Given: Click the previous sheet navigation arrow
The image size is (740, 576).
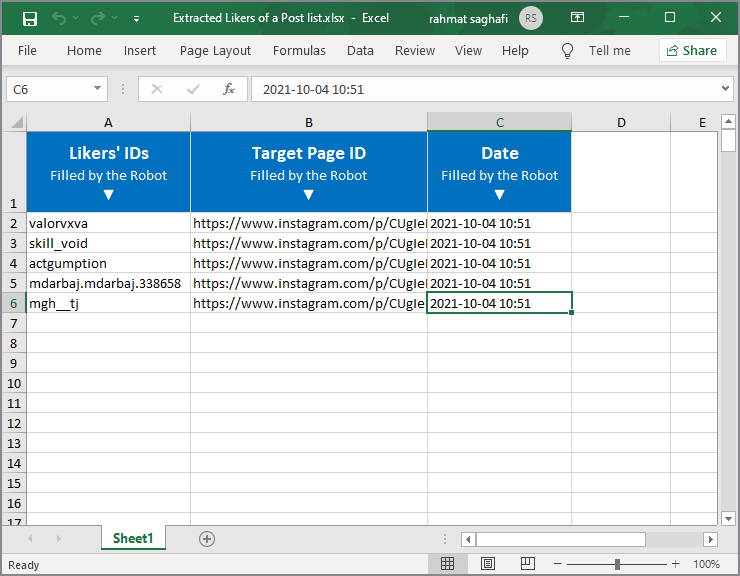Looking at the screenshot, I should pos(30,538).
